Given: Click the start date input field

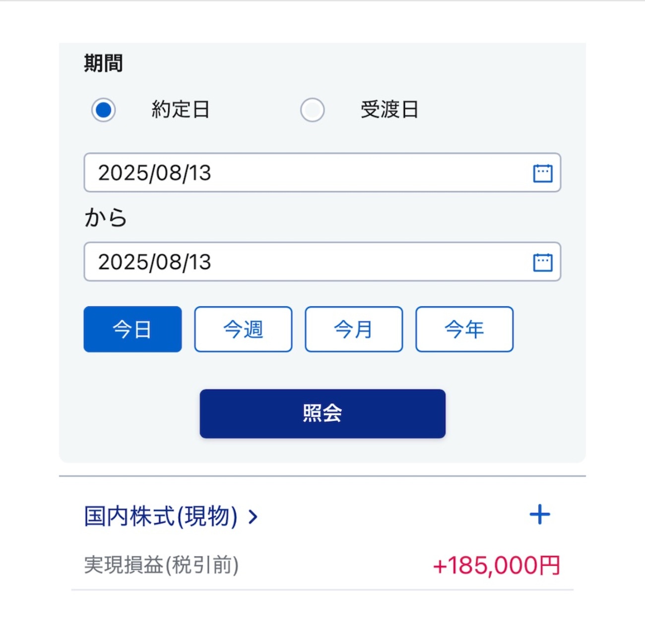Looking at the screenshot, I should point(308,173).
